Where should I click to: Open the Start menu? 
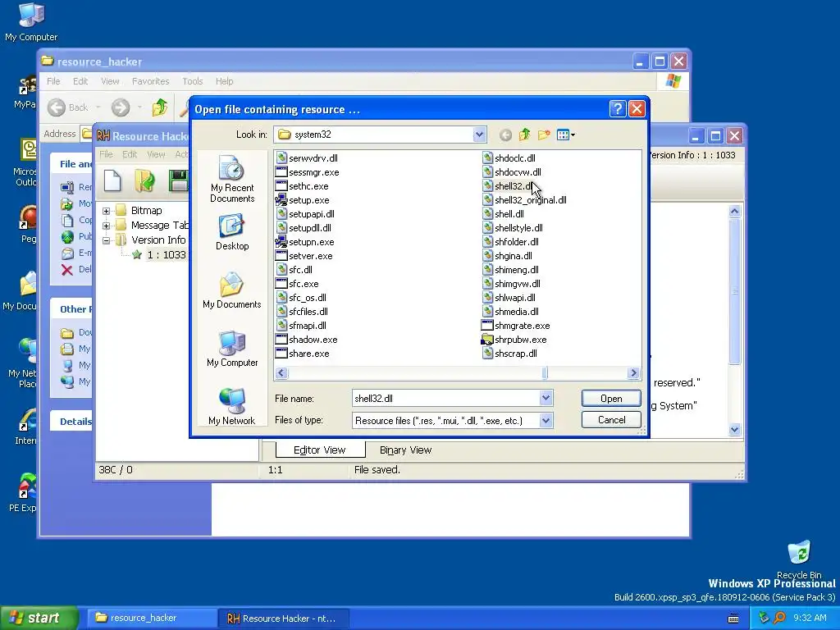click(x=39, y=618)
